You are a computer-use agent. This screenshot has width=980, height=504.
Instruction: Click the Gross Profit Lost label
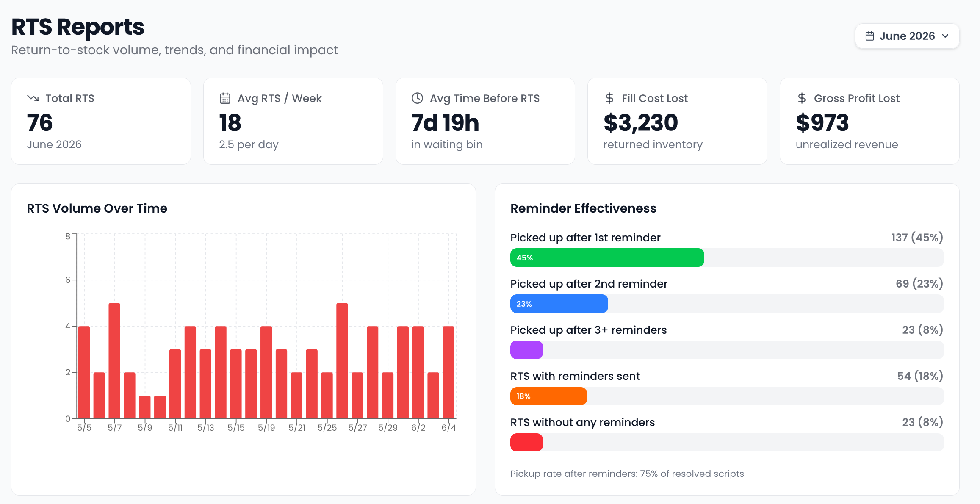click(857, 98)
